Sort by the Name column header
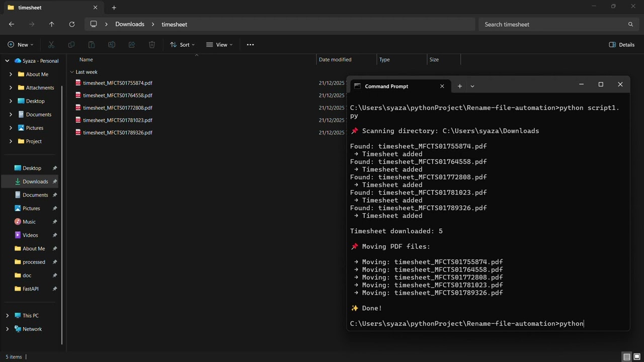Screen dimensions: 644x362 coord(86,59)
